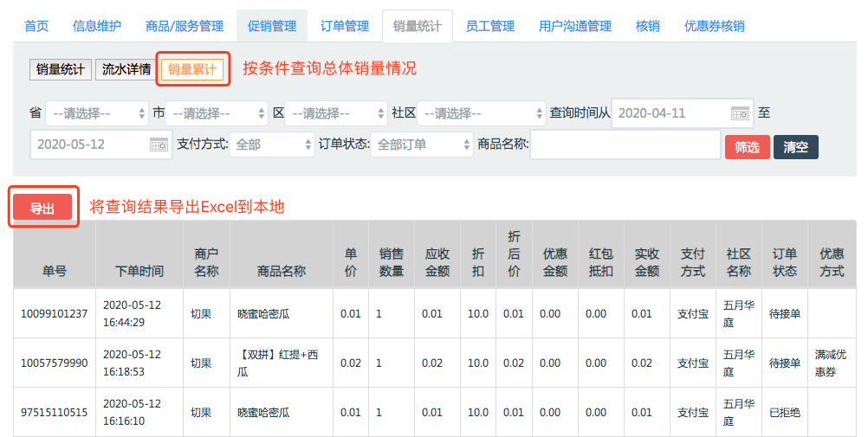Expand the 区 district dropdown
Image resolution: width=868 pixels, height=437 pixels.
336,114
